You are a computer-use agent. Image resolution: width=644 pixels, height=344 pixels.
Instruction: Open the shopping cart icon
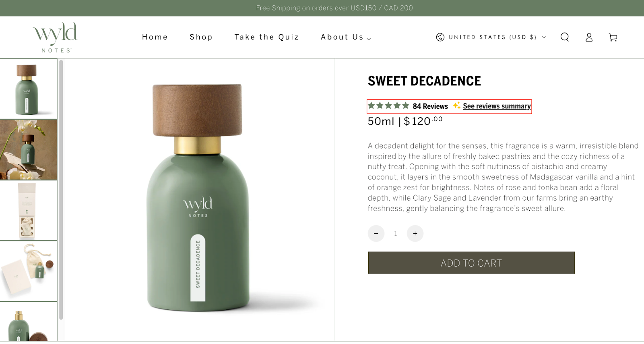pos(613,37)
